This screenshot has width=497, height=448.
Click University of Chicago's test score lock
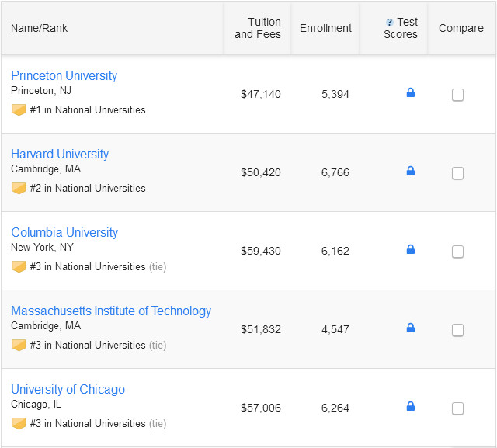pos(411,407)
